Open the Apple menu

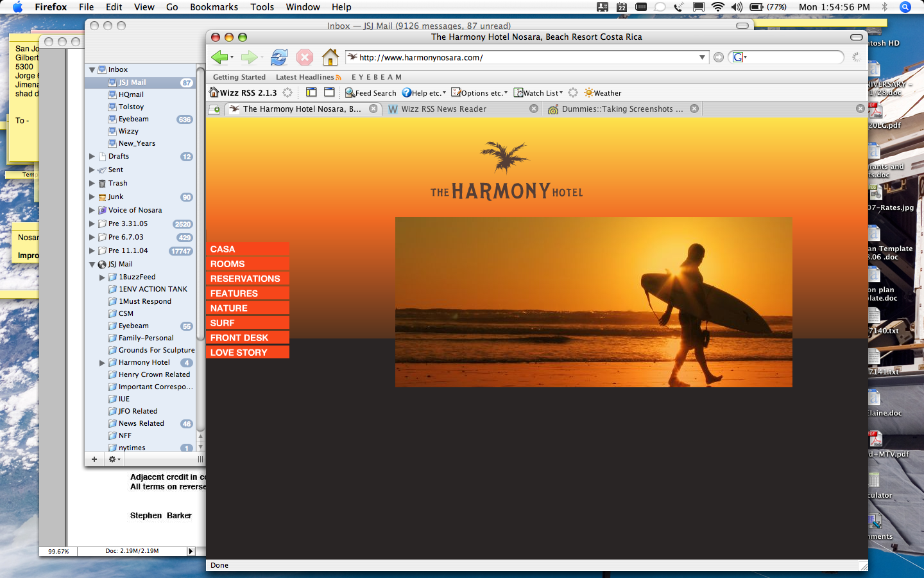(17, 7)
